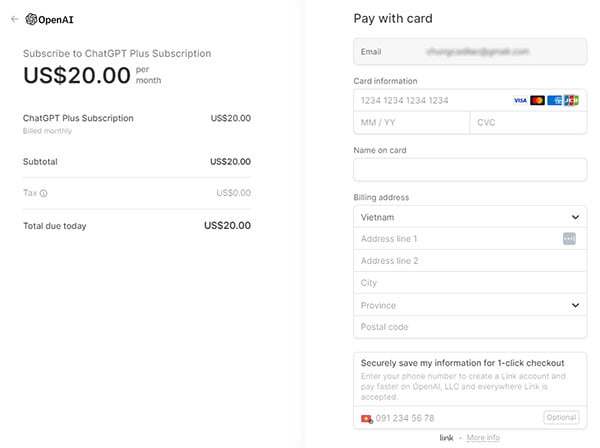Focus the card number field
Viewport: 600px width, 448px height.
432,100
